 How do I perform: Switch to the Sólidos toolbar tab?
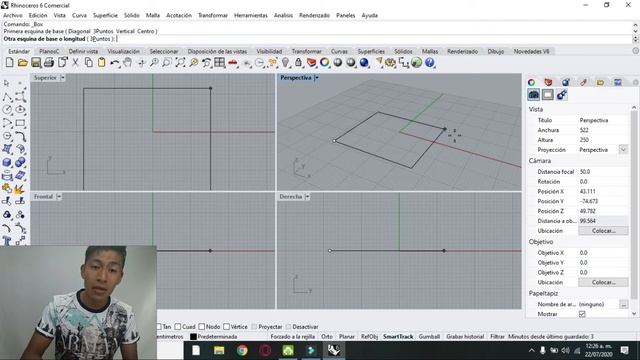(403, 51)
